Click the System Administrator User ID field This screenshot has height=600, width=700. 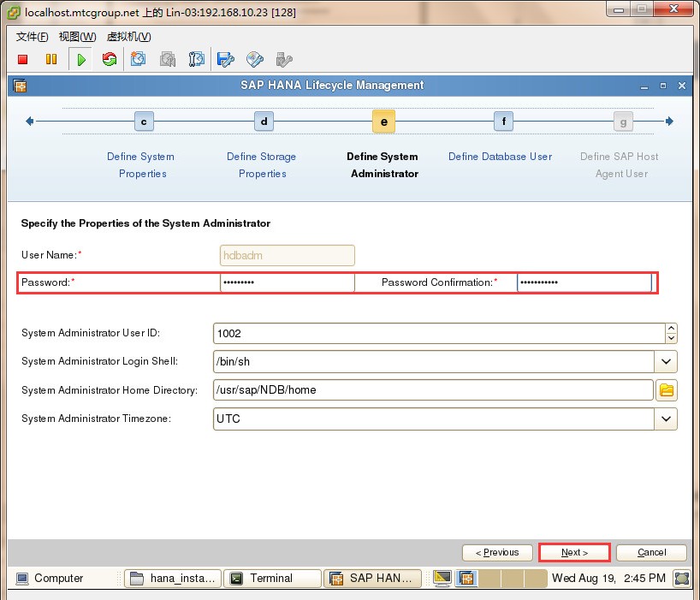pyautogui.click(x=439, y=334)
